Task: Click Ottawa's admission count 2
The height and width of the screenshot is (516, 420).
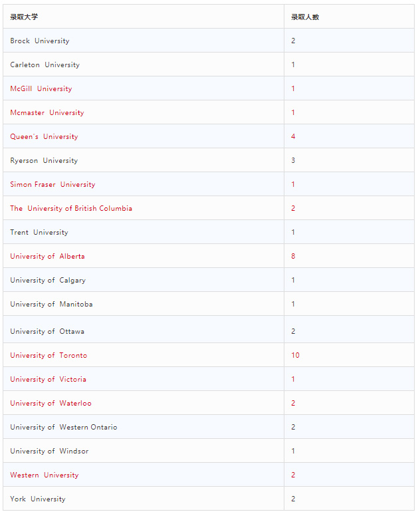Action: click(x=293, y=331)
